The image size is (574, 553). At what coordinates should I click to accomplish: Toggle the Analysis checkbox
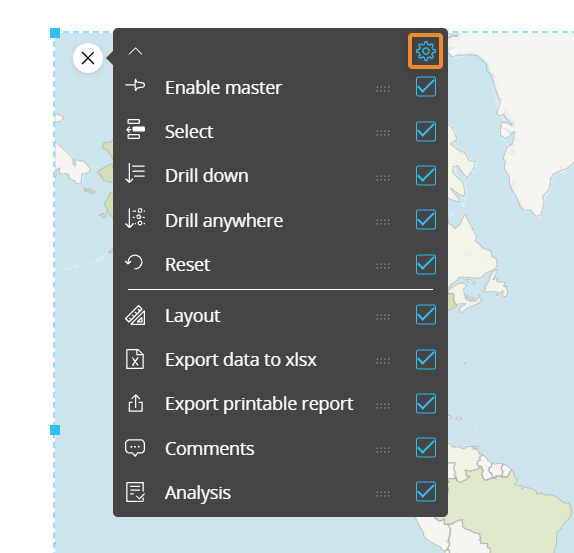(x=426, y=492)
